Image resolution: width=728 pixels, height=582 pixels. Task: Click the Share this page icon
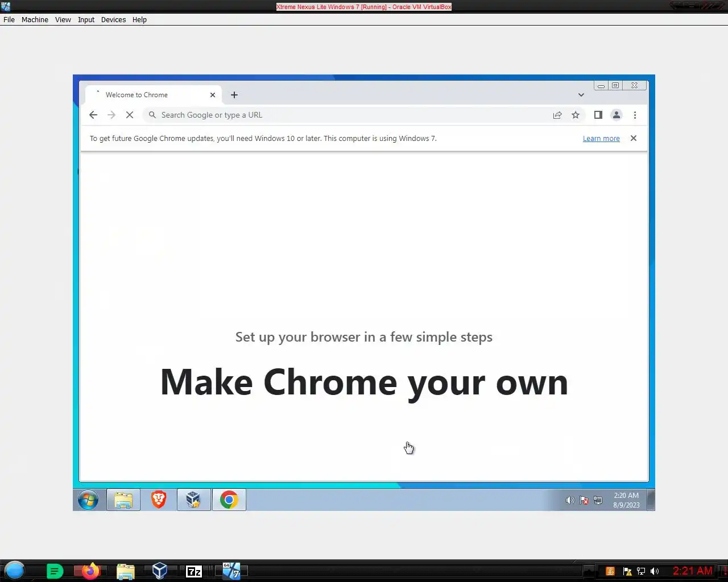point(557,115)
